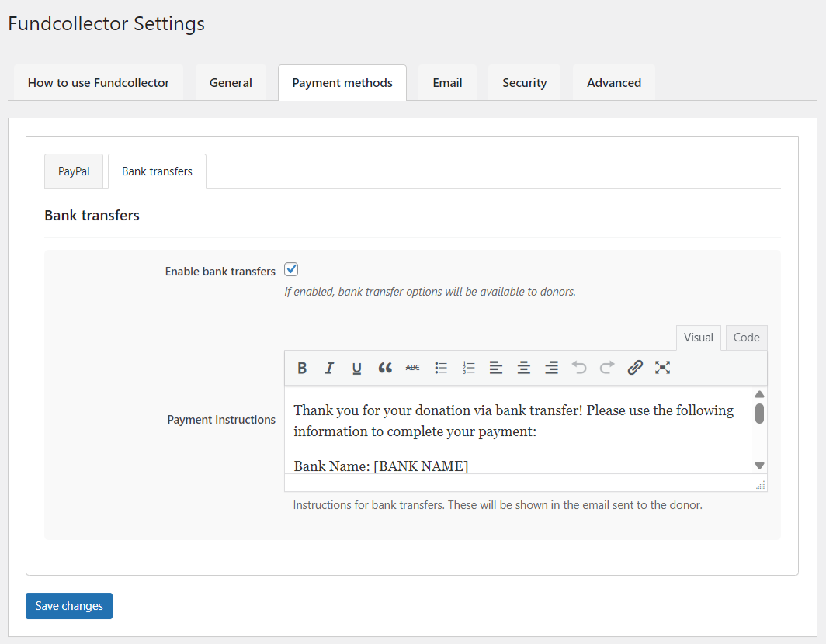Switch the editor to Code view

(x=746, y=337)
